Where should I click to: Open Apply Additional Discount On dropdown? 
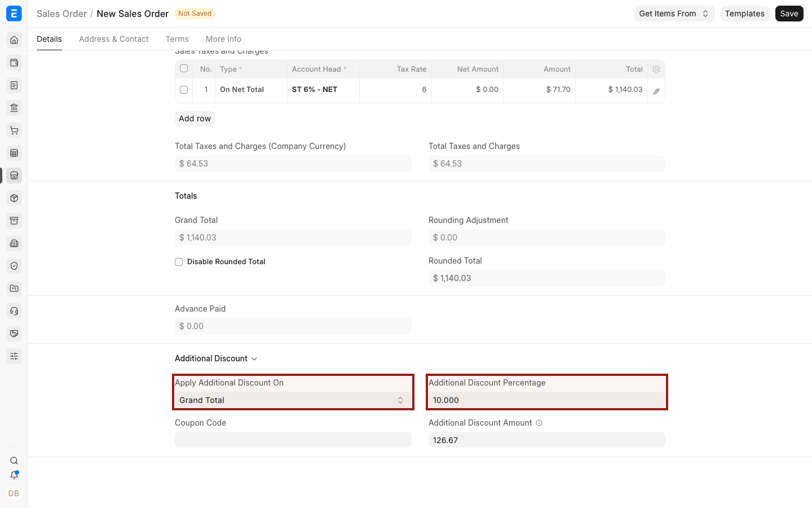click(x=293, y=400)
